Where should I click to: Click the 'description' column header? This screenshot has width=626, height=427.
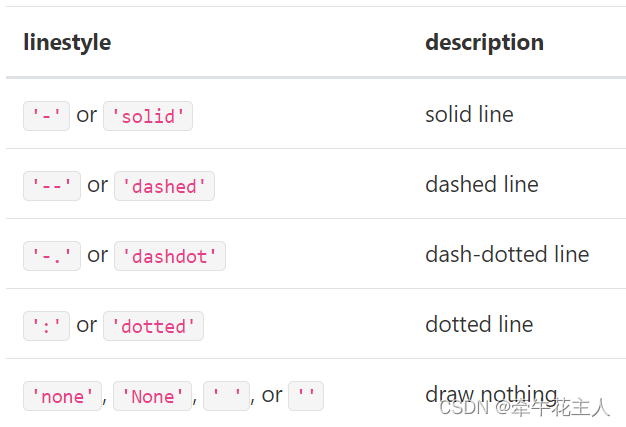tap(484, 43)
